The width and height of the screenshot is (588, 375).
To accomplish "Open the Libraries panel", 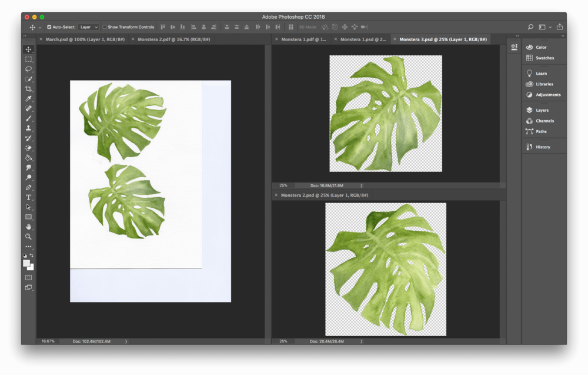I will coord(542,84).
